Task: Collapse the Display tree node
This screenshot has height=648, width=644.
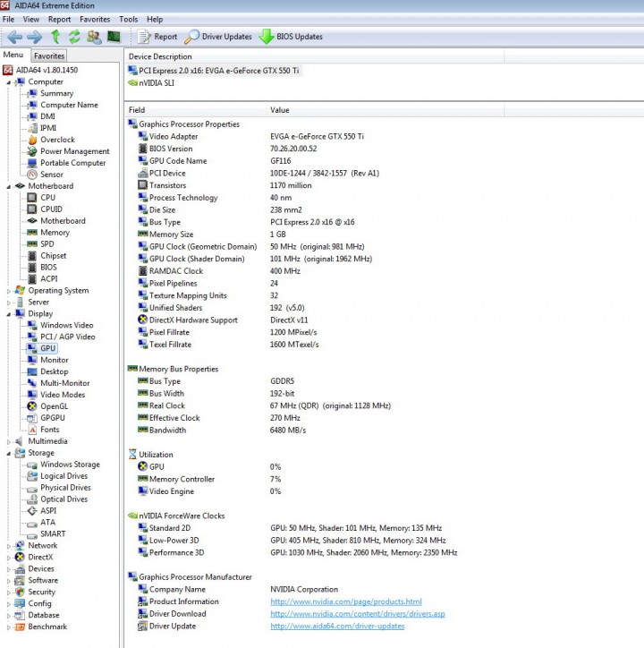Action: (x=9, y=314)
